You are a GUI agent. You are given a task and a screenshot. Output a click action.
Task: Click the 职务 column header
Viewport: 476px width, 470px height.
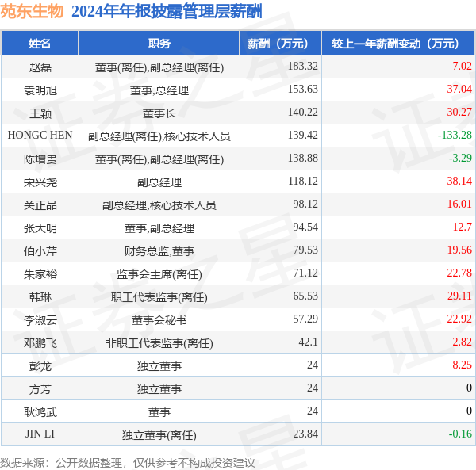pos(159,44)
